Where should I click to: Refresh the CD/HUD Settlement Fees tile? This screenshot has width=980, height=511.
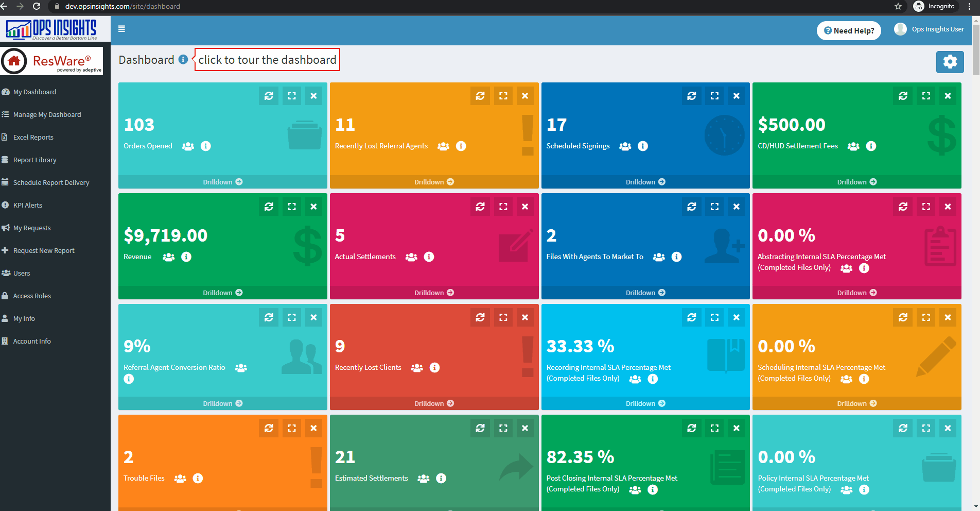pyautogui.click(x=903, y=96)
